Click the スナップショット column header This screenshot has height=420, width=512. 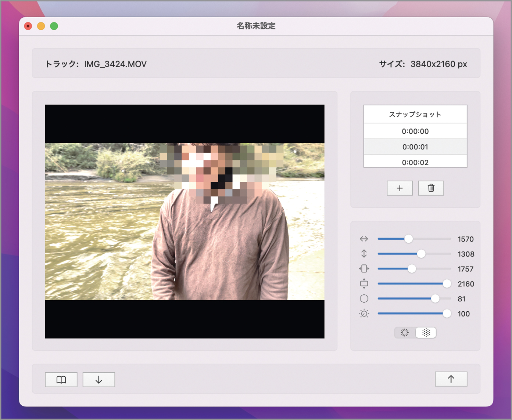tap(415, 115)
